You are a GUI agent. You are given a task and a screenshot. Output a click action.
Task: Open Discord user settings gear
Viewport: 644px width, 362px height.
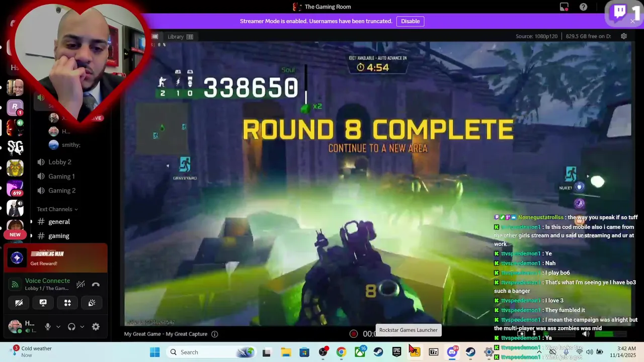[x=96, y=327]
